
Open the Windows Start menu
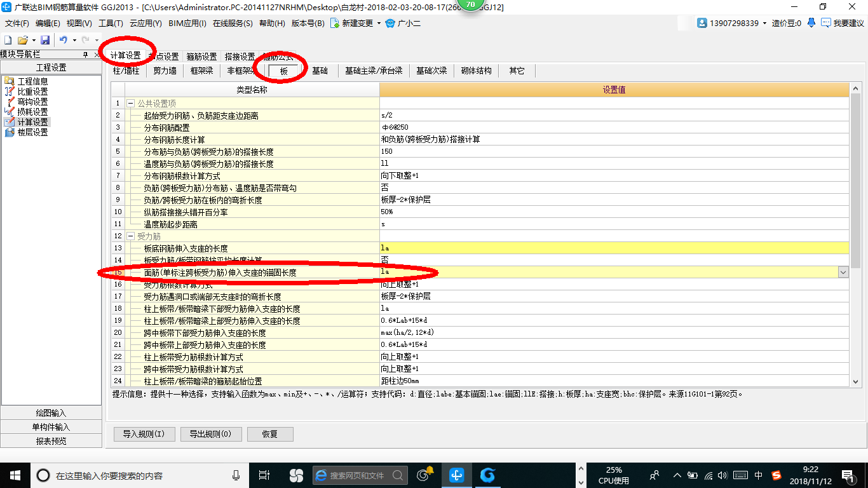pyautogui.click(x=15, y=475)
